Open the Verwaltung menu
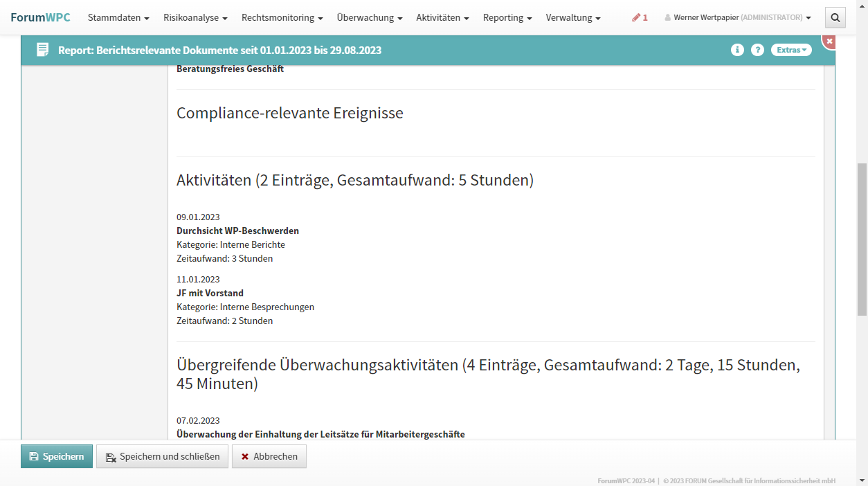 573,17
